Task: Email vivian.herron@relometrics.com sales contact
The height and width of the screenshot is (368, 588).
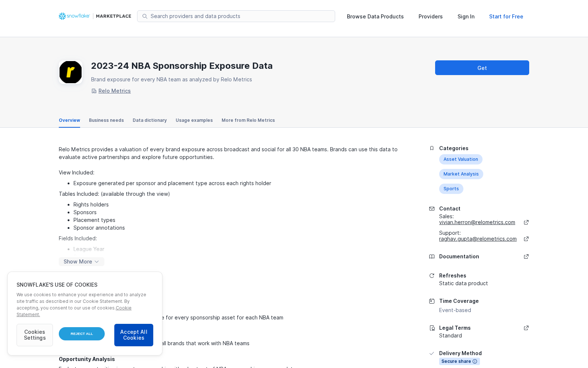Action: 477,222
